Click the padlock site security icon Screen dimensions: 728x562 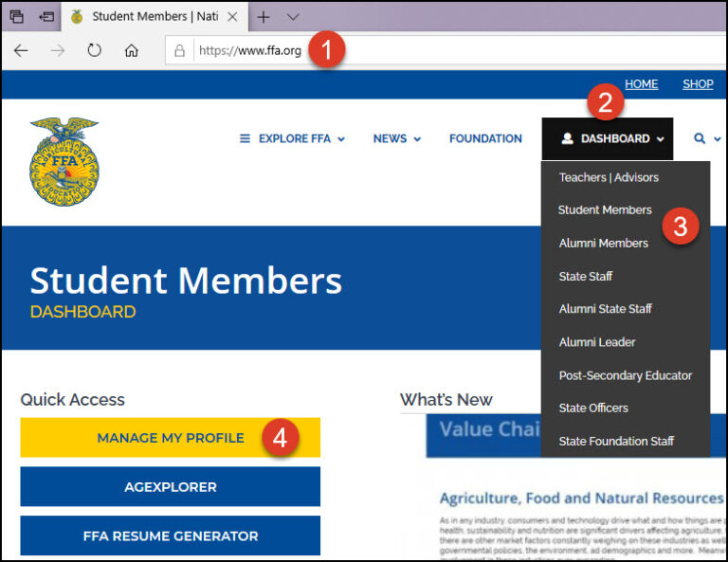180,50
